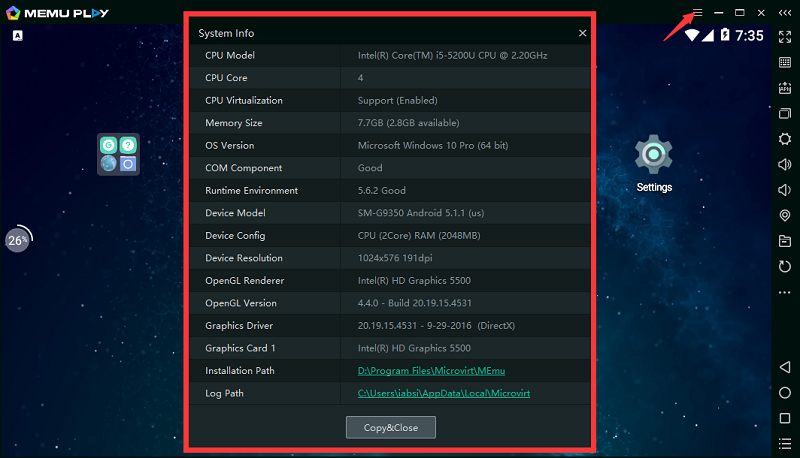Click the fullscreen icon in the sidebar
The image size is (800, 458).
[785, 37]
